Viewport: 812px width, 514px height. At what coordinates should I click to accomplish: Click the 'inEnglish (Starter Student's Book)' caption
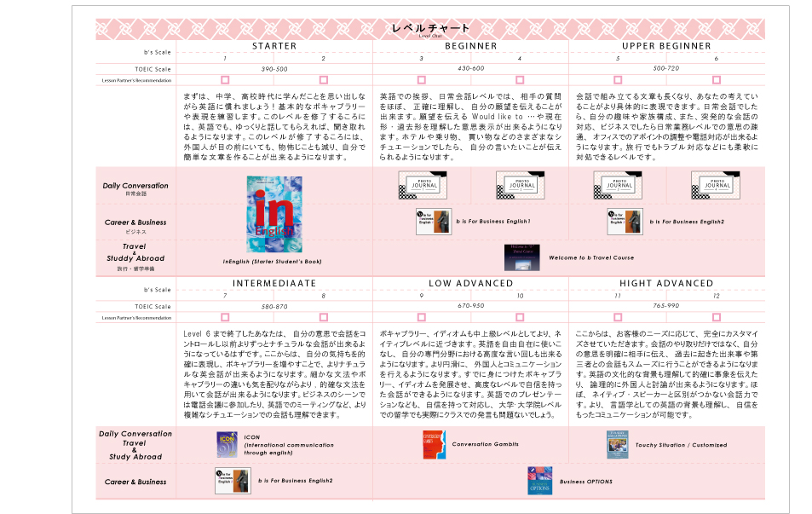tap(273, 262)
